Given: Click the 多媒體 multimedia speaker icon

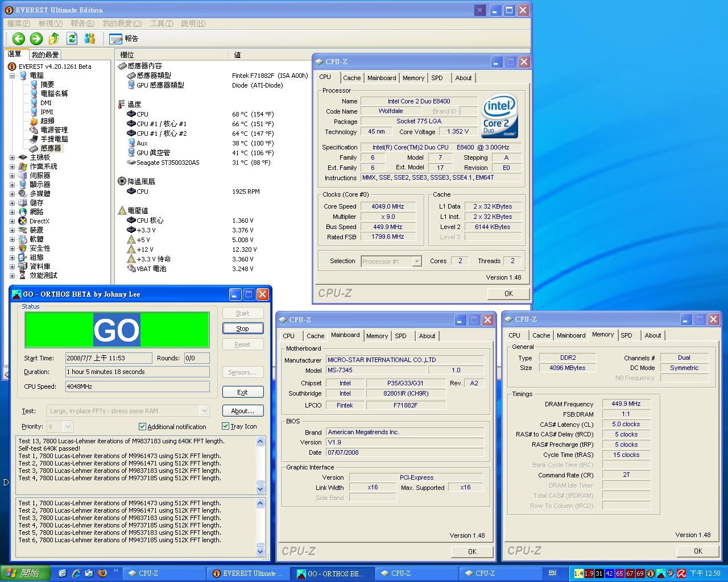Looking at the screenshot, I should pyautogui.click(x=23, y=194).
